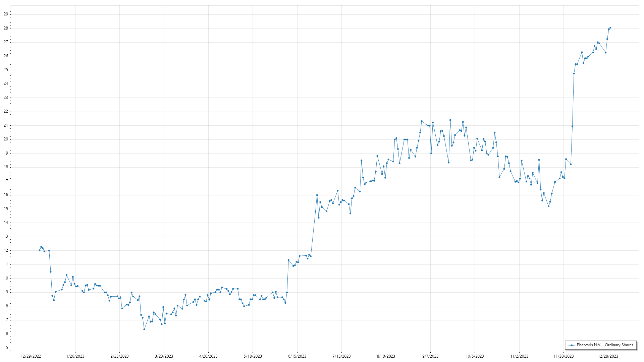Screen dimensions: 644x362
Task: Click the 25 y-axis tick label
Action: [x=6, y=70]
